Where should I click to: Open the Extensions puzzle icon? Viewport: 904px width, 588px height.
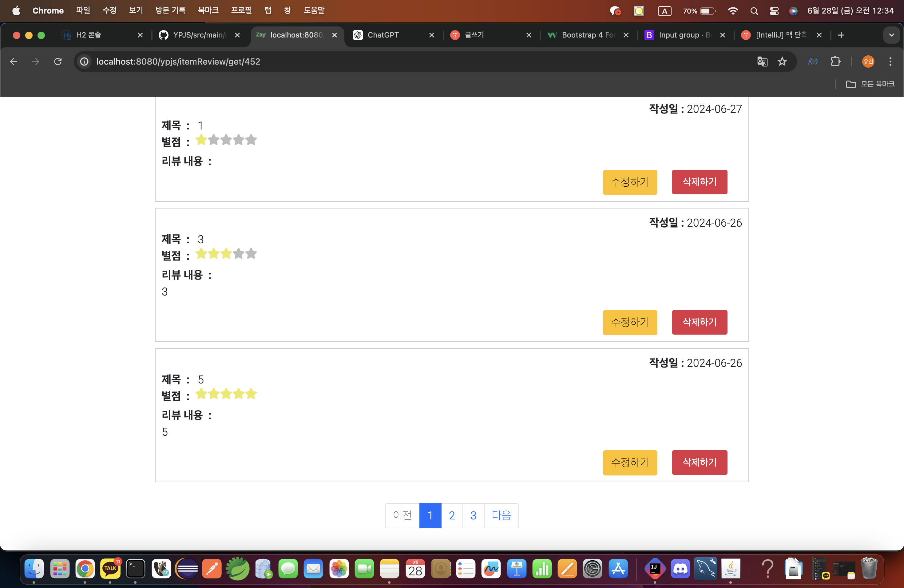click(835, 62)
